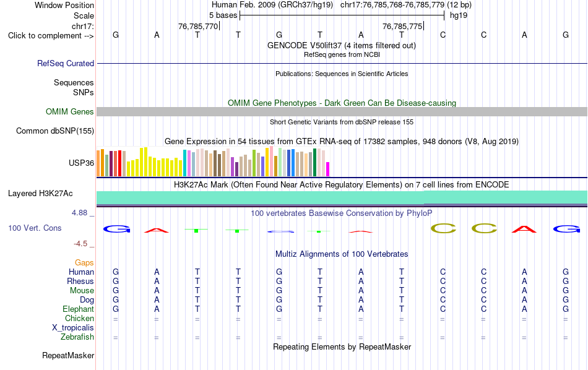This screenshot has height=370, width=588.
Task: Open the OMIM Genes track label
Action: (70, 112)
